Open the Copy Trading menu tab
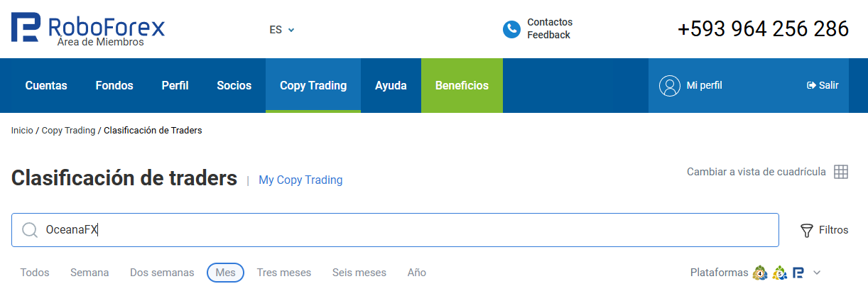This screenshot has width=868, height=301. click(313, 85)
